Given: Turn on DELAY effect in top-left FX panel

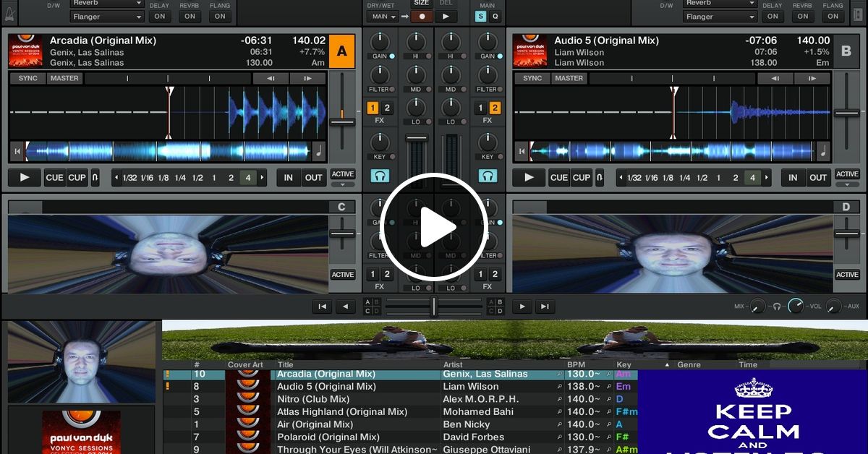Looking at the screenshot, I should pos(159,16).
